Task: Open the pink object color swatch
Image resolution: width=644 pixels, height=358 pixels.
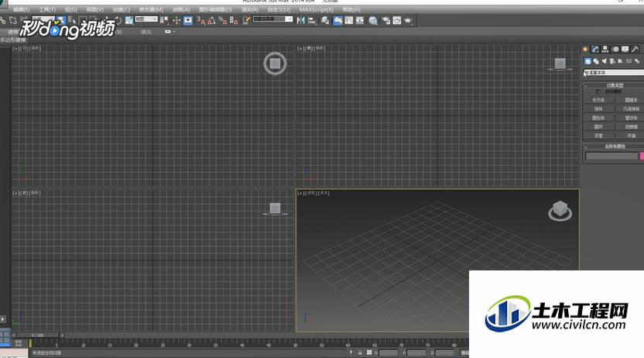Action: [x=642, y=157]
